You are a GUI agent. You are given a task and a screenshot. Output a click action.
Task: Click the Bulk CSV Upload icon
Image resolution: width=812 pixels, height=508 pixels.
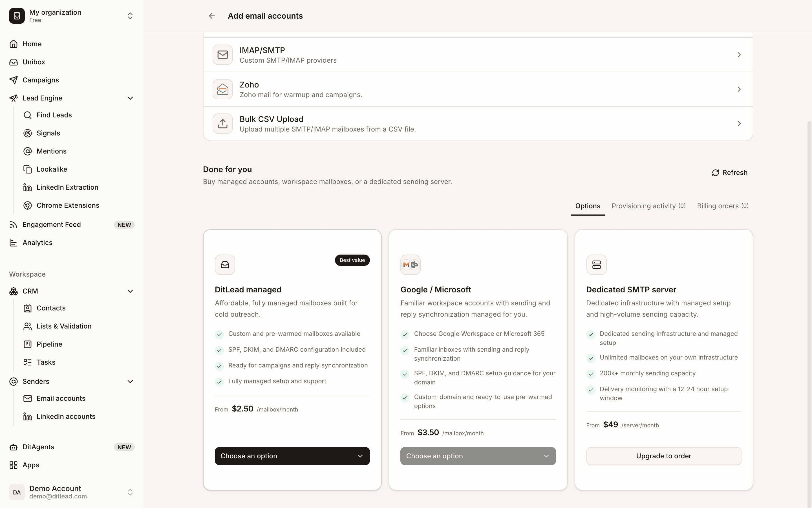222,124
